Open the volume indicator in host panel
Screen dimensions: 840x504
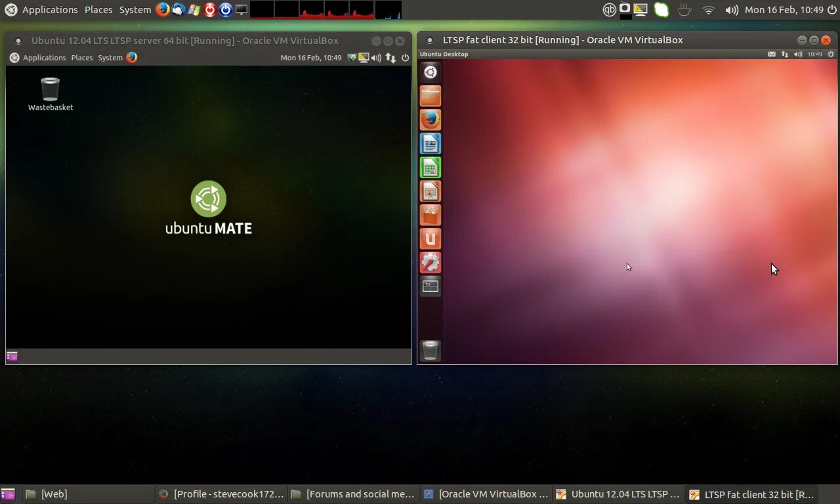731,10
